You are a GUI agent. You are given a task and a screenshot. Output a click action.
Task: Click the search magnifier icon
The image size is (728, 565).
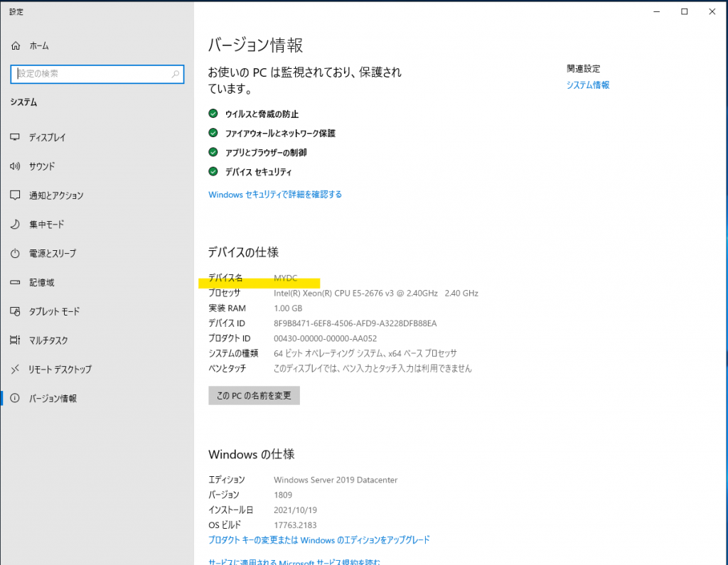[176, 74]
